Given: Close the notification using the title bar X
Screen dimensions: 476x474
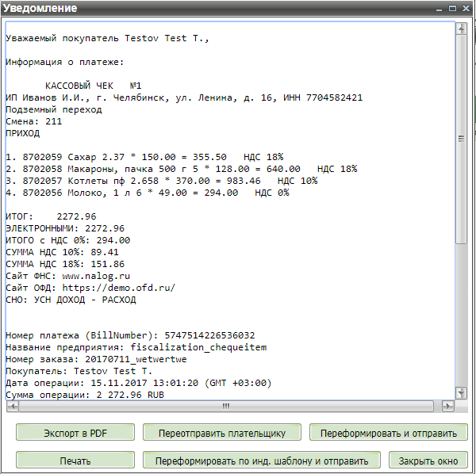Looking at the screenshot, I should pos(466,8).
